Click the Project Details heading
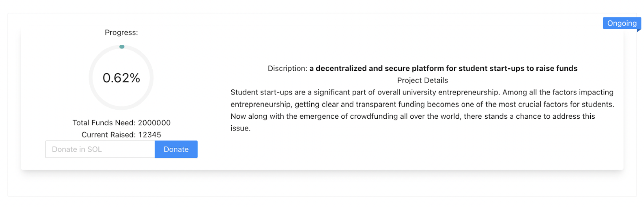The width and height of the screenshot is (644, 207). pos(422,80)
